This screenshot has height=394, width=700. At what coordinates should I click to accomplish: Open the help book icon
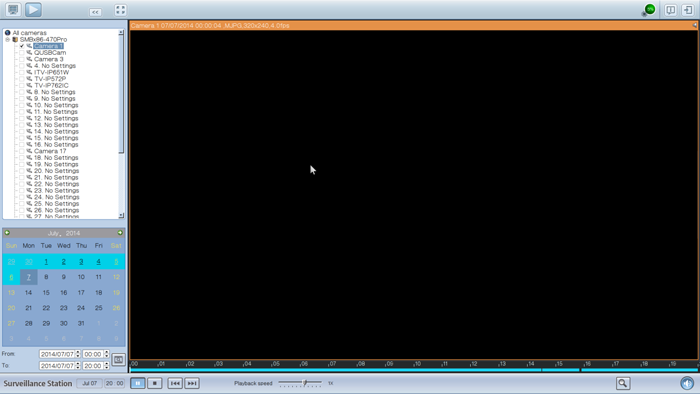[670, 10]
